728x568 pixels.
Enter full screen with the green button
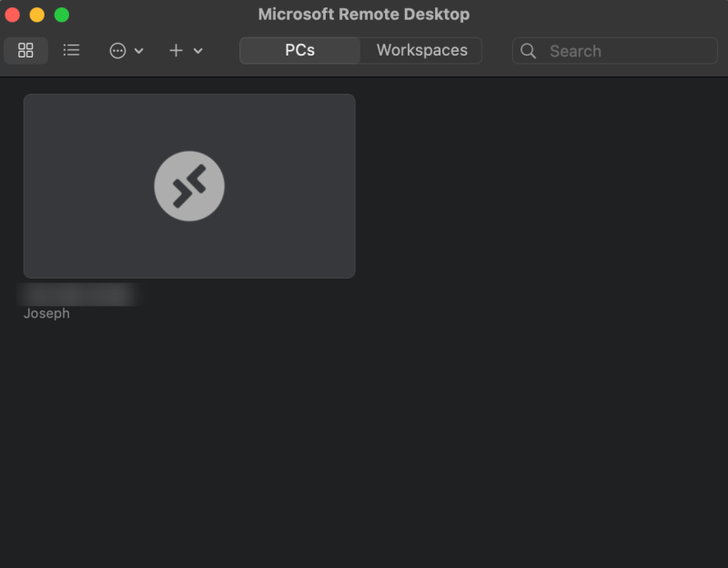62,15
